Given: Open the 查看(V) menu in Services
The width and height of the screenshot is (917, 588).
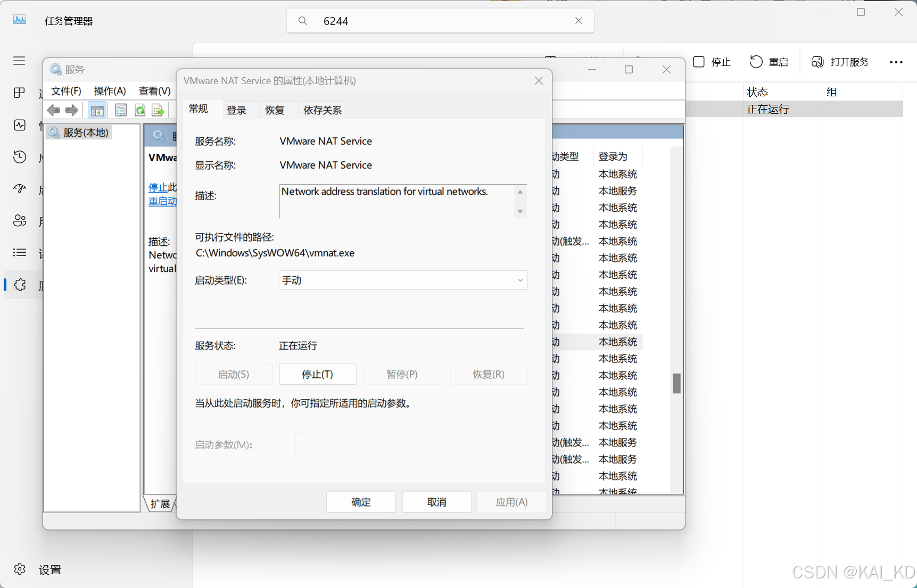Looking at the screenshot, I should click(x=154, y=91).
